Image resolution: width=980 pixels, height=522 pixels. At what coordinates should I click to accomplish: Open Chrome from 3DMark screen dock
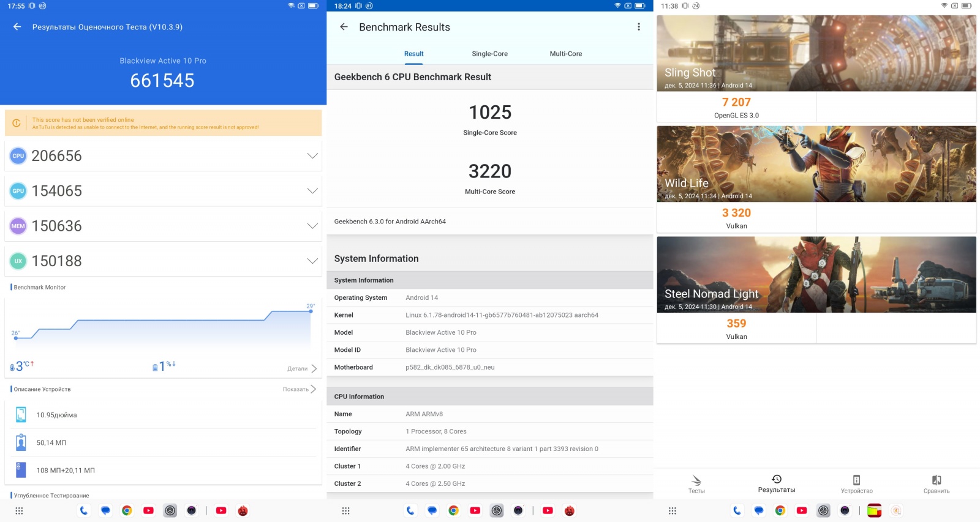780,510
